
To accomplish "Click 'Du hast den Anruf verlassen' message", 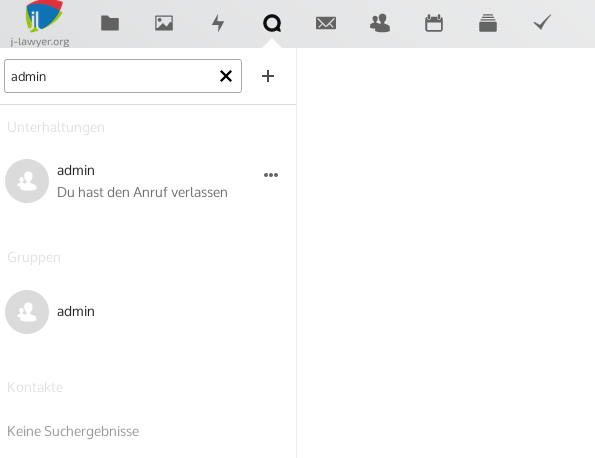I will (142, 192).
